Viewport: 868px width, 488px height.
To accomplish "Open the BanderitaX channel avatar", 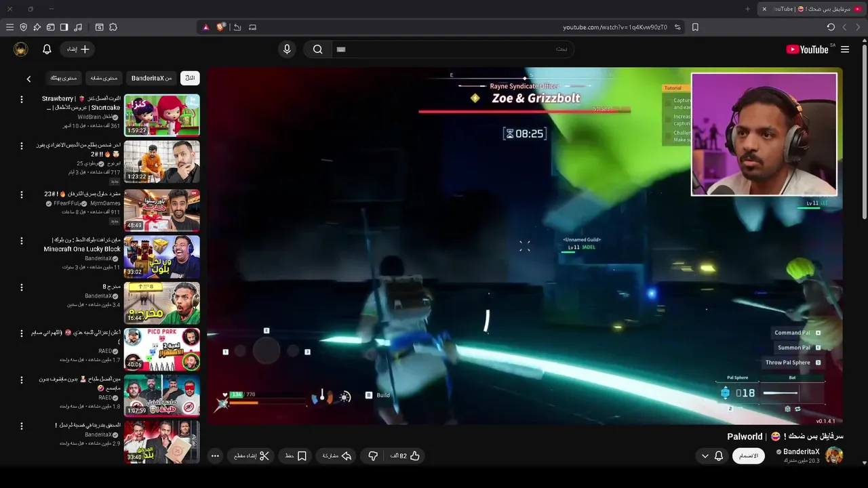I will coord(834,455).
